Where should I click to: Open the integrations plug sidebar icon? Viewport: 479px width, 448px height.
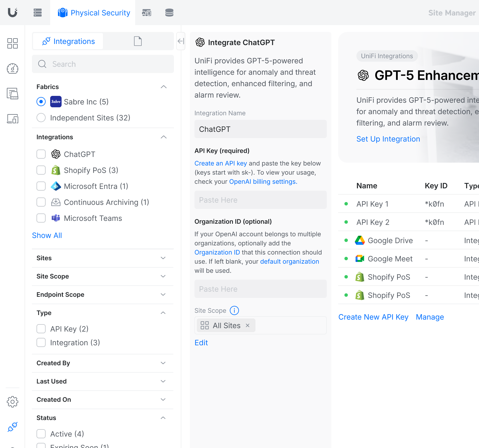point(13,427)
